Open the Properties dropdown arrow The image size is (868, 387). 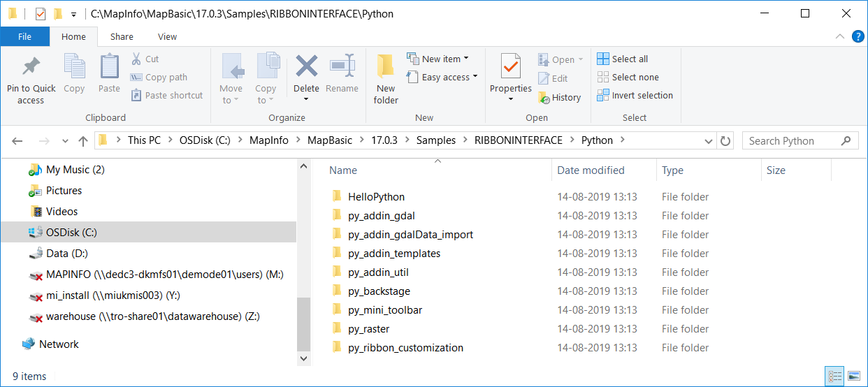tap(511, 99)
